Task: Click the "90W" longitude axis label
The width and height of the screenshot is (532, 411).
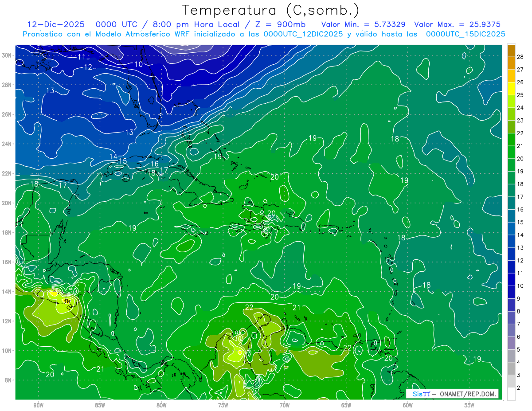Action: click(x=38, y=405)
